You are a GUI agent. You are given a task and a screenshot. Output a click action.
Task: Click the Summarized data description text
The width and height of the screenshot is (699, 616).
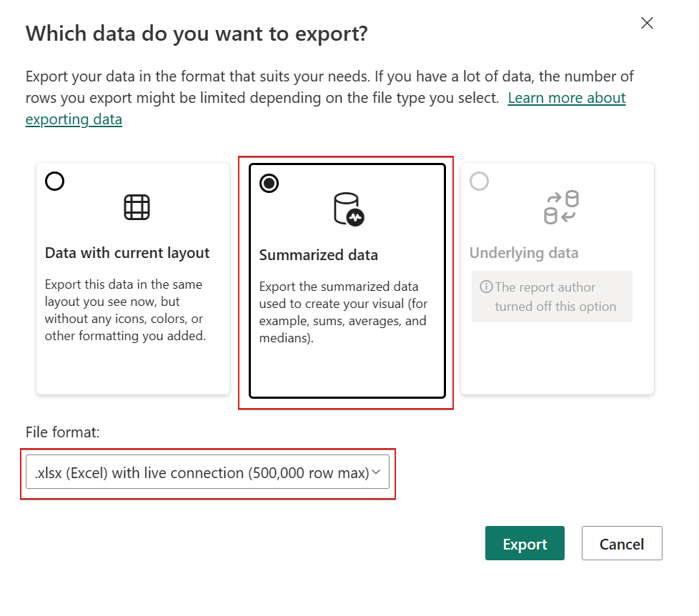tap(342, 312)
